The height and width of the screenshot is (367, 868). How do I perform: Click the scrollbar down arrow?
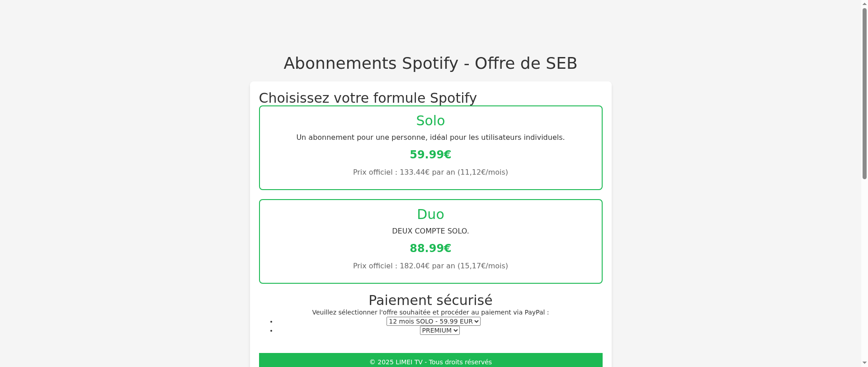[x=864, y=363]
